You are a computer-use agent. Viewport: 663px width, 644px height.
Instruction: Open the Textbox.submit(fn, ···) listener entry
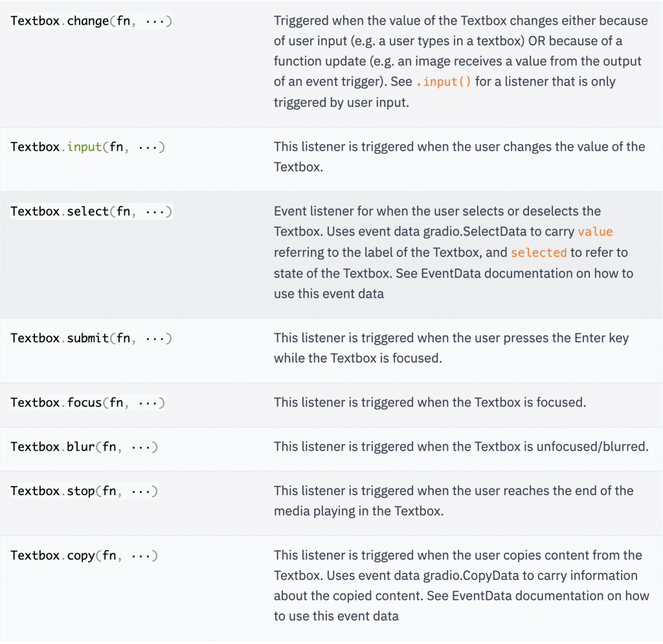[91, 338]
